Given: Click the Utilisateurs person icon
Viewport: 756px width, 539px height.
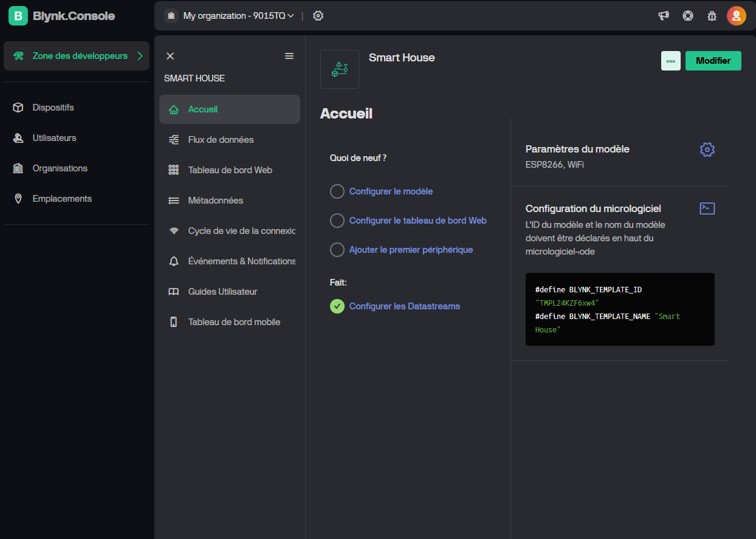Looking at the screenshot, I should 18,138.
